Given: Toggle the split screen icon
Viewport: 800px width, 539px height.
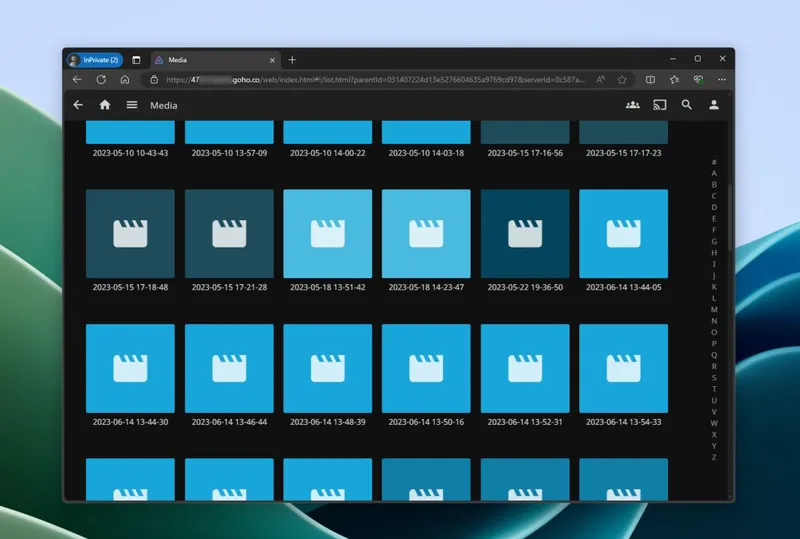Looking at the screenshot, I should [x=650, y=80].
